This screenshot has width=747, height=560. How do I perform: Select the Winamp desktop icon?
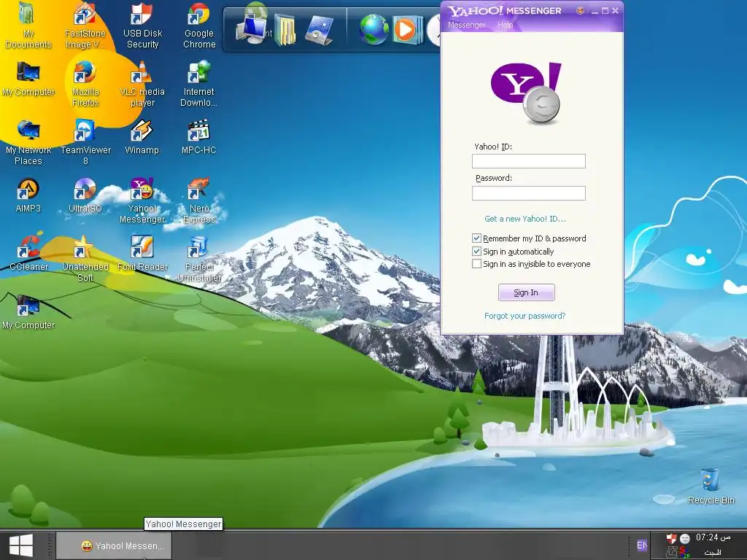point(142,137)
